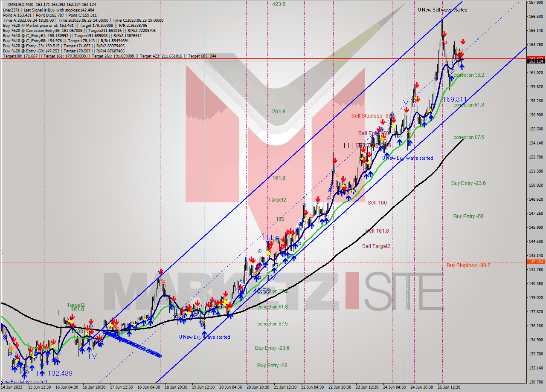Image resolution: width=546 pixels, height=392 pixels.
Task: Click the 'Sell 100' label
Action: pyautogui.click(x=377, y=202)
